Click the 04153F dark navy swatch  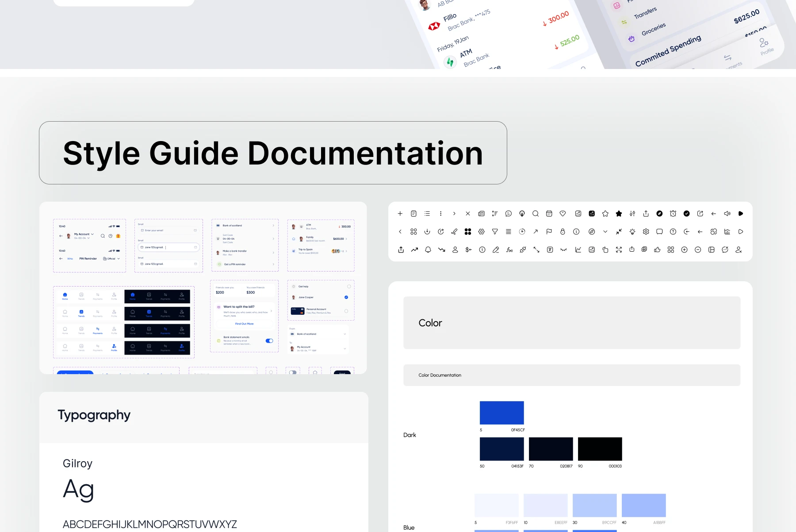click(502, 449)
